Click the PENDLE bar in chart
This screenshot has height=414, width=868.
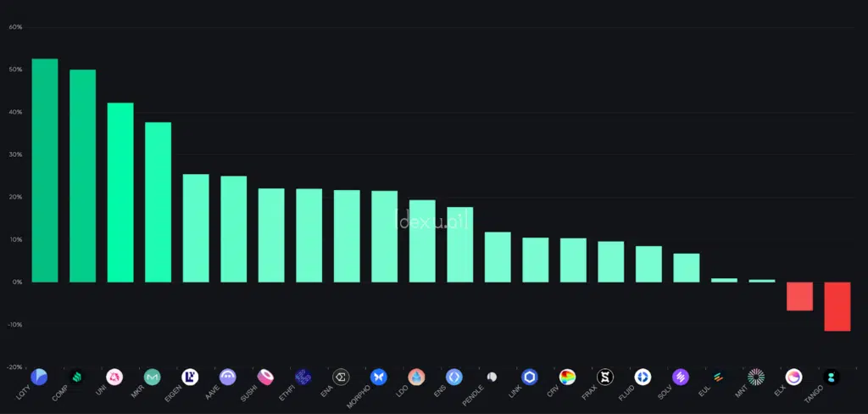[498, 256]
